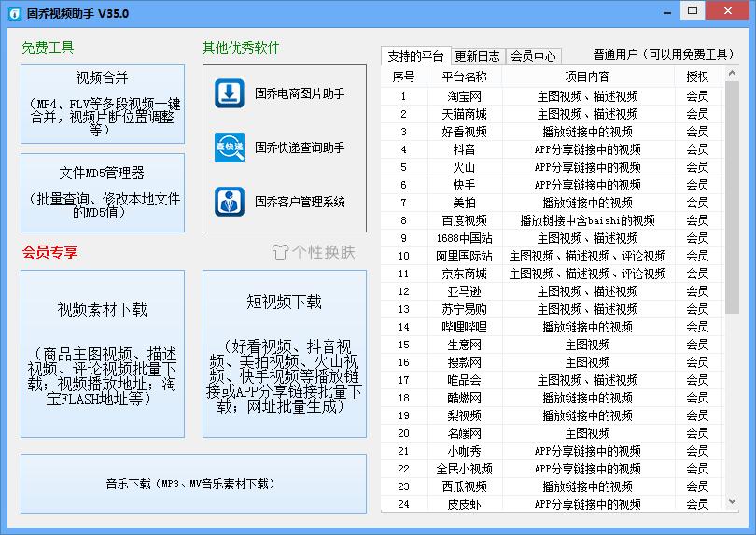Select the 京东商城 row
Image resolution: width=756 pixels, height=535 pixels.
553,274
